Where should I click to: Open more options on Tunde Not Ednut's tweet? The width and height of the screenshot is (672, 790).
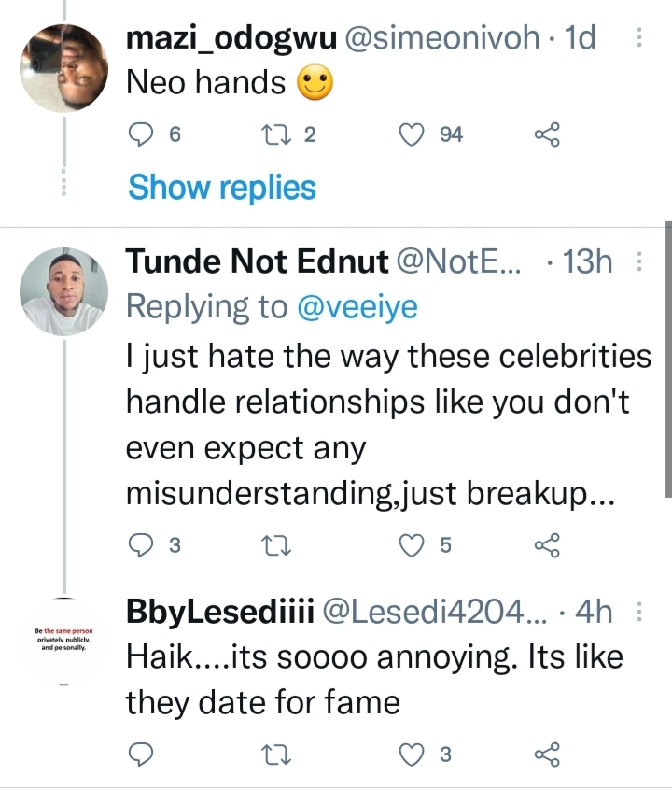(638, 263)
